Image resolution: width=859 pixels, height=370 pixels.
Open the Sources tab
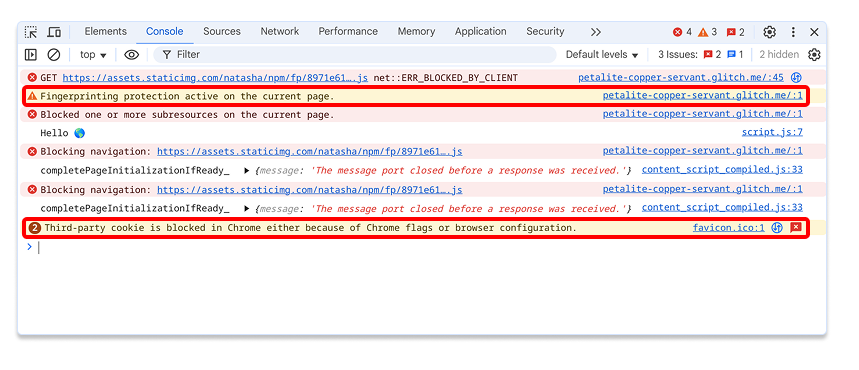(x=222, y=32)
